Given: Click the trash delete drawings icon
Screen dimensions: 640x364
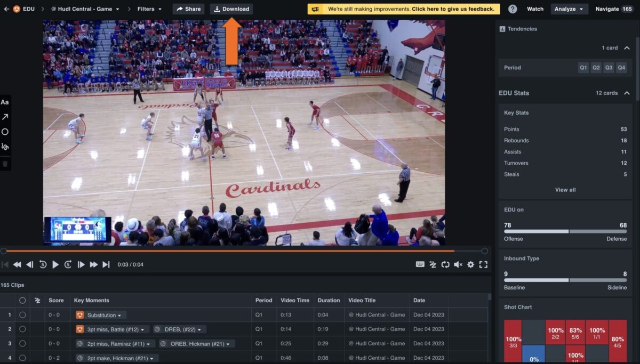Looking at the screenshot, I should coord(5,164).
